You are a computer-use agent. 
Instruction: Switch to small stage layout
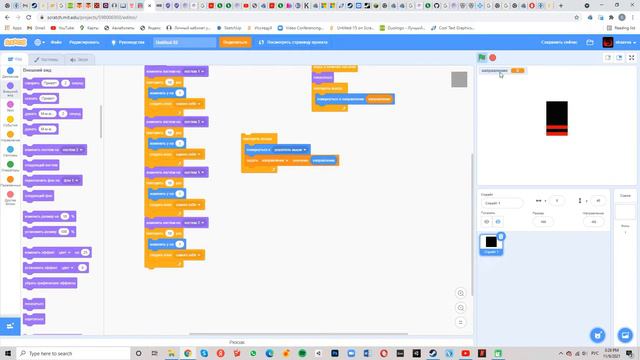click(608, 58)
